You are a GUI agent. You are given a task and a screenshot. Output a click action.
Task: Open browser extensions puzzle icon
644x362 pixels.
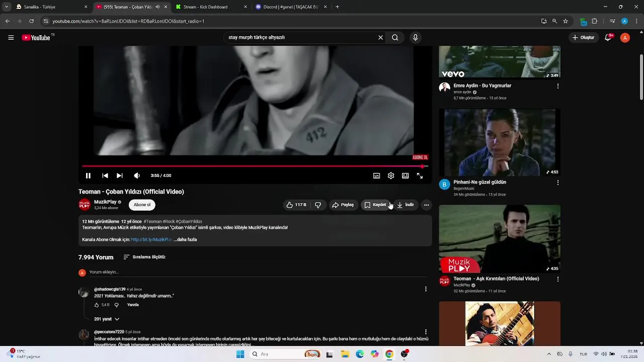tap(595, 21)
